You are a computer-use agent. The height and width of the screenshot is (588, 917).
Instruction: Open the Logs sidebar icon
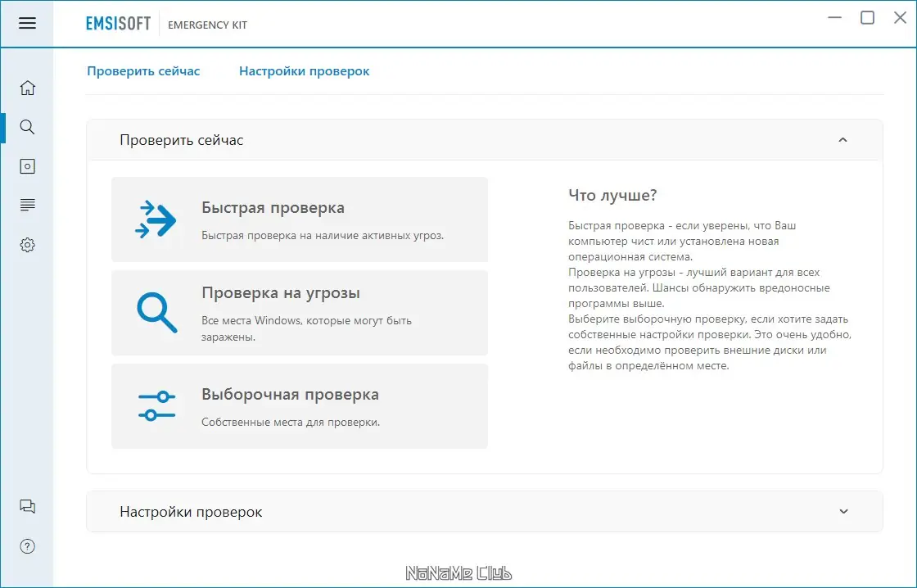point(28,205)
